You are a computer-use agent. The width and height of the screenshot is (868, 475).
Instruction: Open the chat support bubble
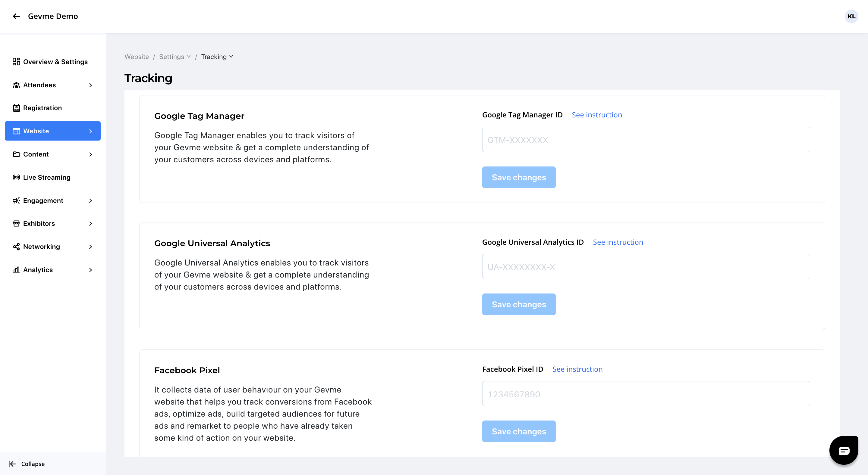click(844, 450)
